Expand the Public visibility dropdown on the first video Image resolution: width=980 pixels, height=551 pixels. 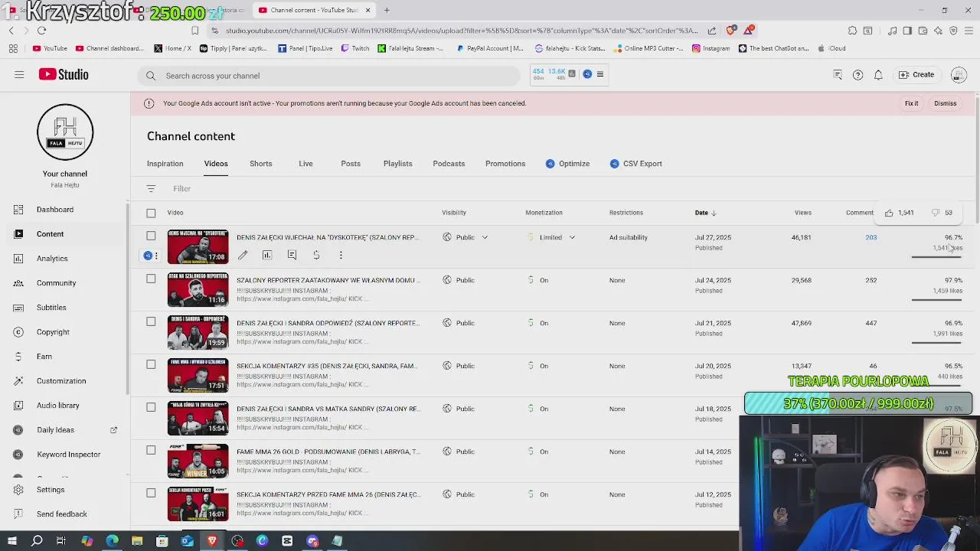pos(485,237)
